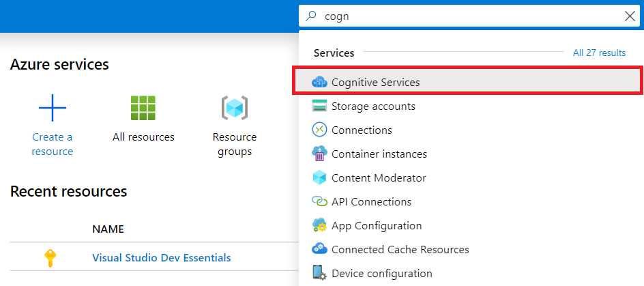Viewport: 644px width, 286px height.
Task: Click the yellow key subscription icon
Action: click(50, 258)
